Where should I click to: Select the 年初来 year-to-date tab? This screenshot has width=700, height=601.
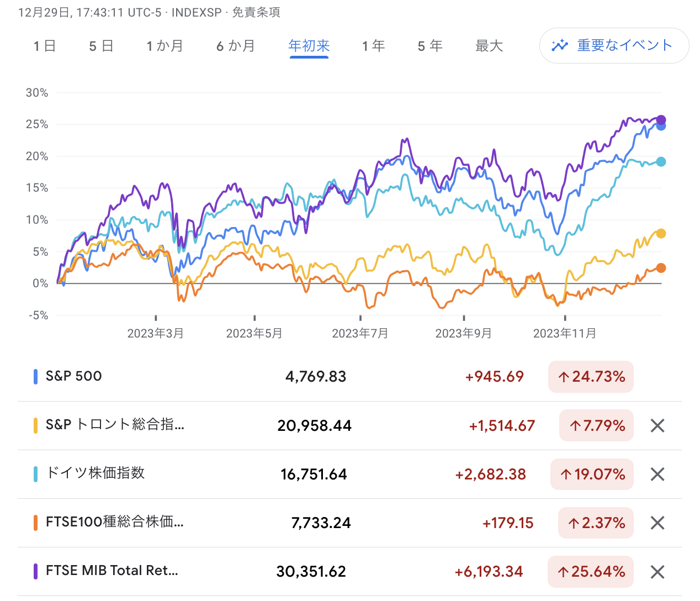(x=309, y=46)
